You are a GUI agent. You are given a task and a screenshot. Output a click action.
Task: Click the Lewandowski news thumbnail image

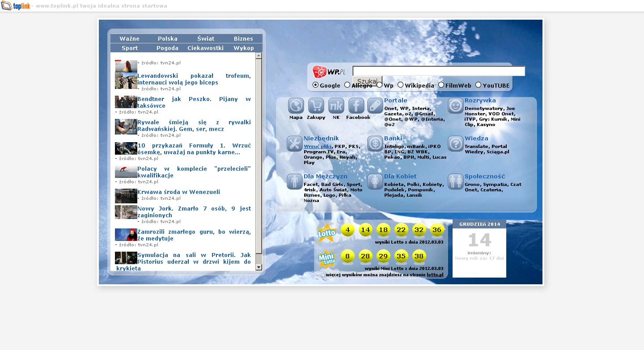tap(126, 81)
